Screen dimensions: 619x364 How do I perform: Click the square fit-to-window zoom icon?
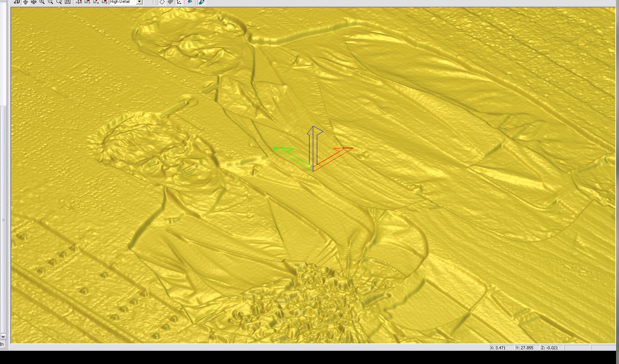click(x=67, y=2)
